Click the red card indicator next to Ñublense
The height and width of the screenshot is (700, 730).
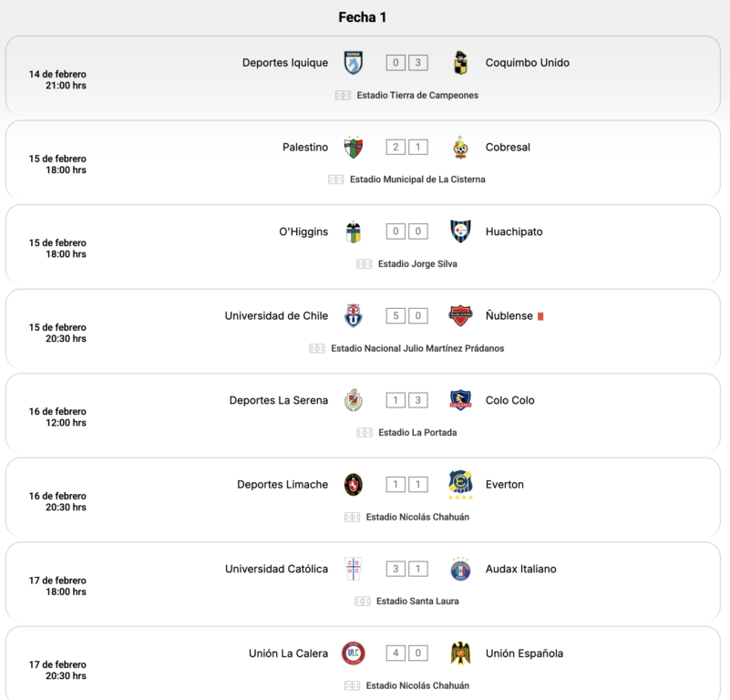(x=540, y=316)
